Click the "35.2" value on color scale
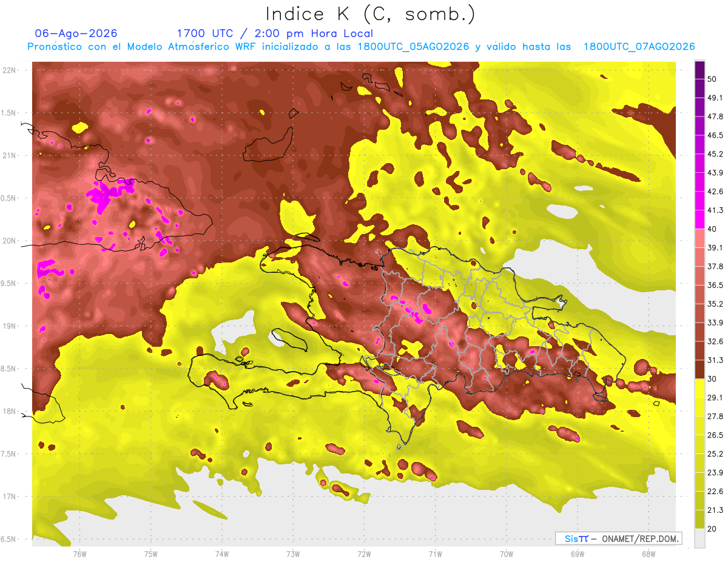The image size is (728, 562). point(715,304)
